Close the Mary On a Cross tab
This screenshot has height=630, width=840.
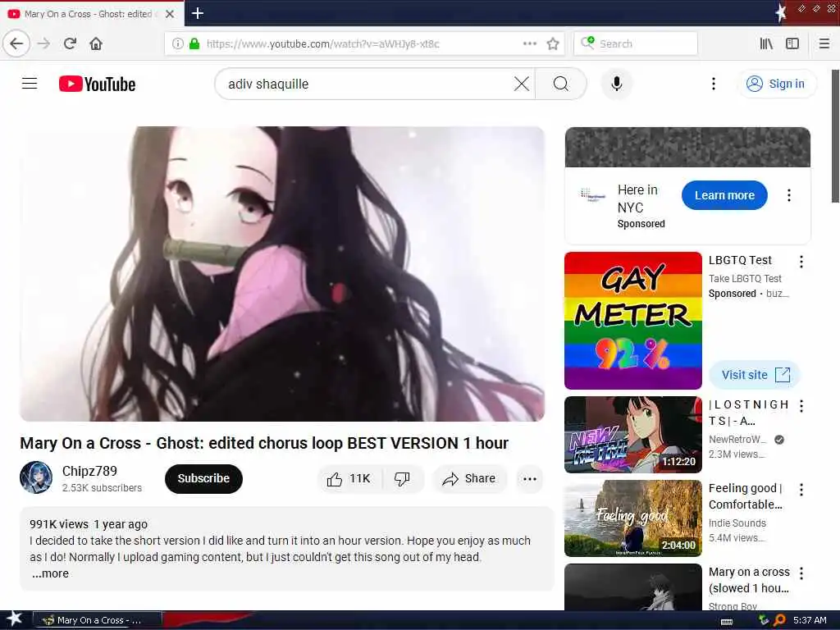coord(170,14)
